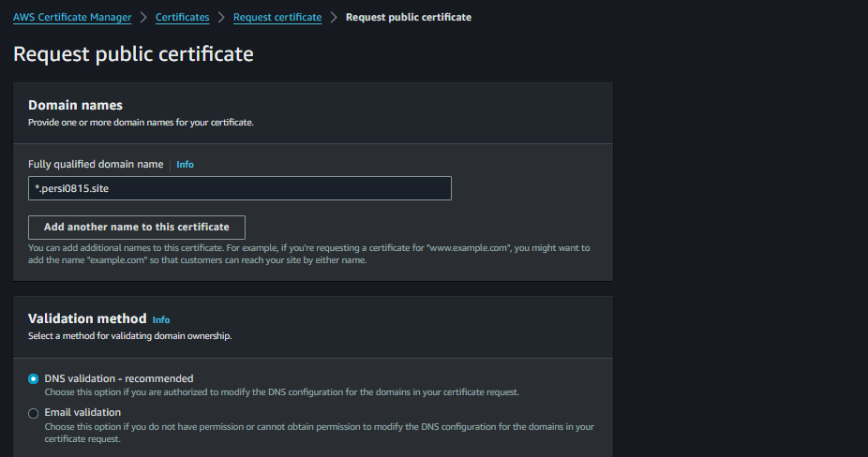Open Info link beside Validation method
This screenshot has height=457, width=868.
pyautogui.click(x=161, y=319)
